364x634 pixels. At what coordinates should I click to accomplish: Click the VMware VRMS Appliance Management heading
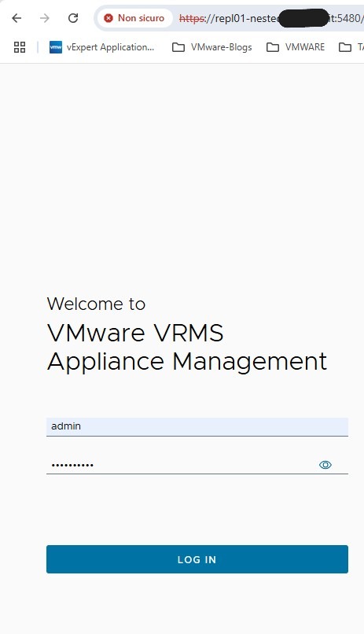click(x=187, y=348)
